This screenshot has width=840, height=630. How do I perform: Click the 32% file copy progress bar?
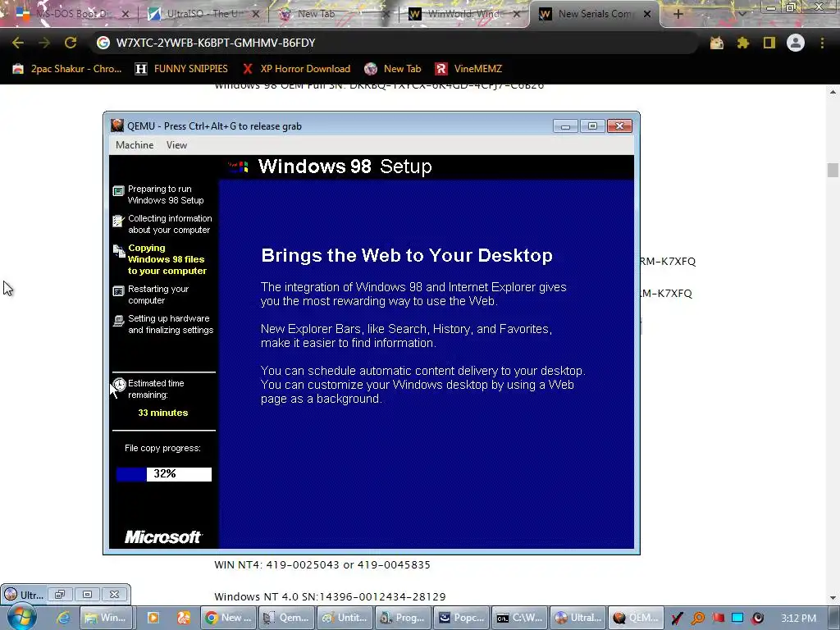point(164,474)
